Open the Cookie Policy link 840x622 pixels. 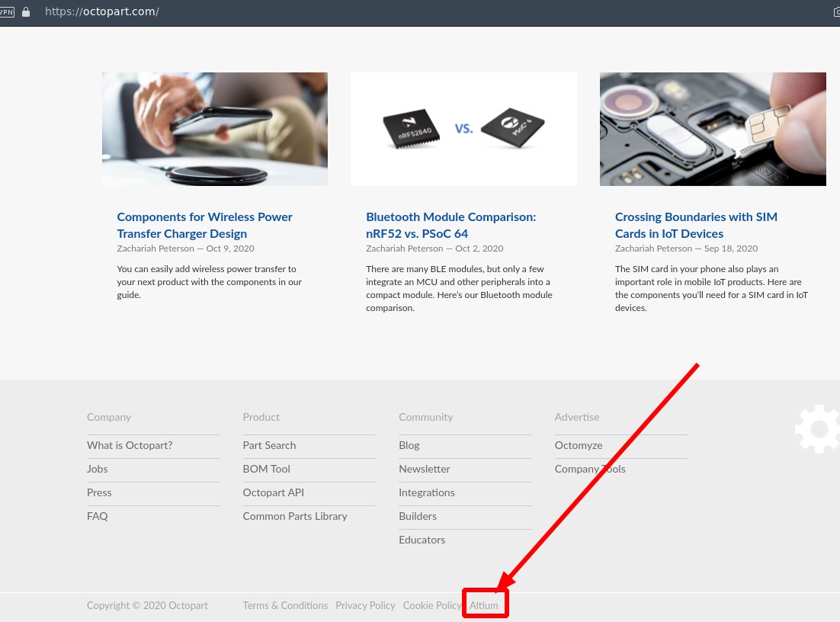(x=431, y=605)
